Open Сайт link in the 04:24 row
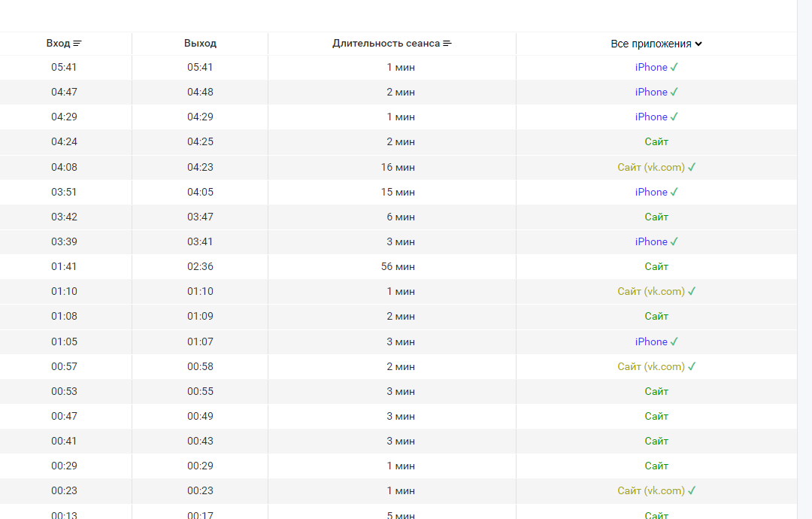 656,142
